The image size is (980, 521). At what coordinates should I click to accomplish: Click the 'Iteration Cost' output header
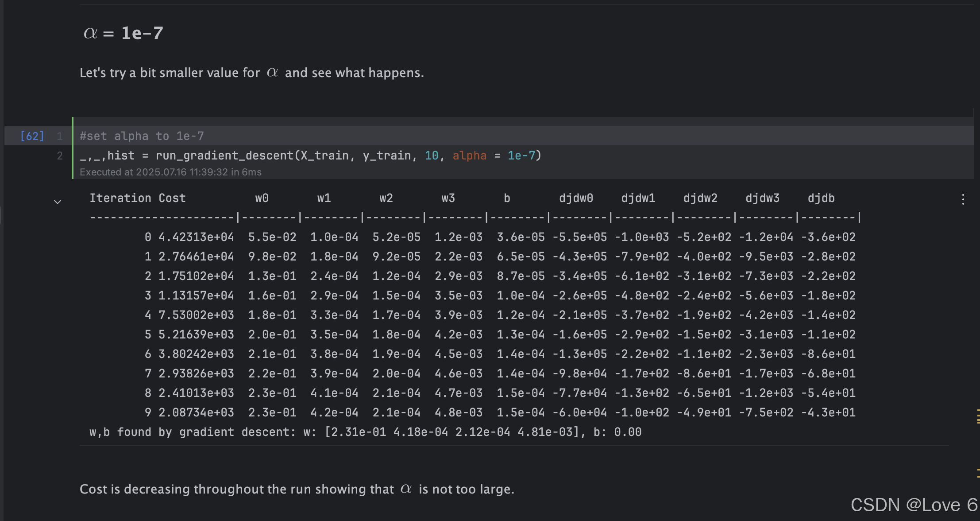[138, 198]
